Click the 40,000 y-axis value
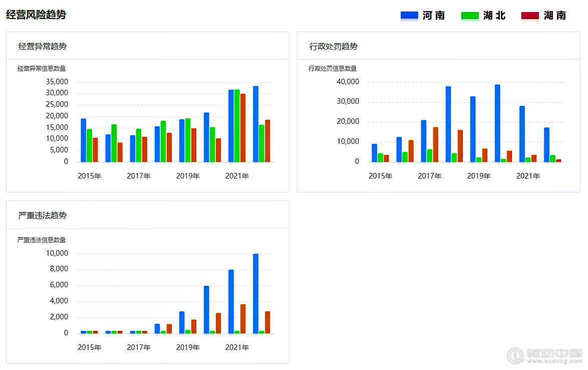588x370 pixels. pyautogui.click(x=348, y=82)
